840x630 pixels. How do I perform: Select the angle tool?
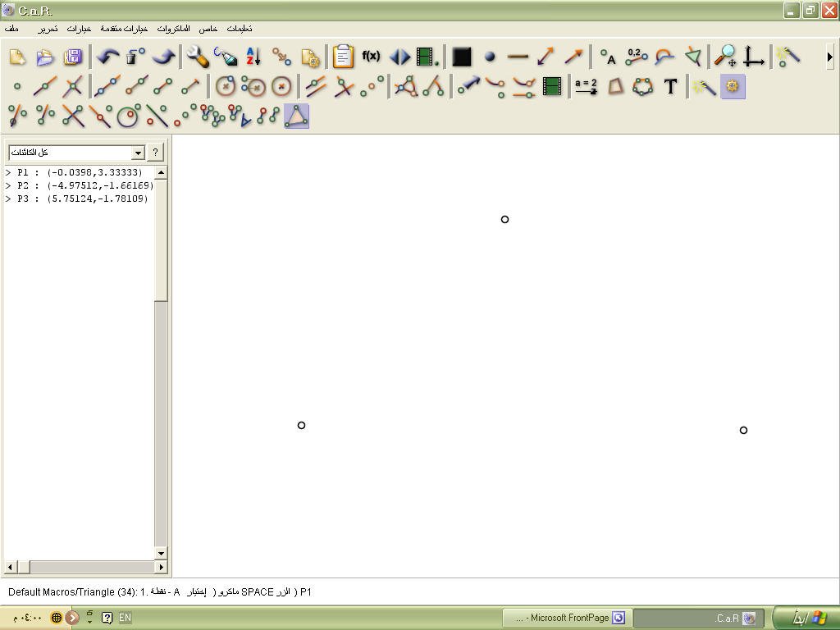[433, 86]
